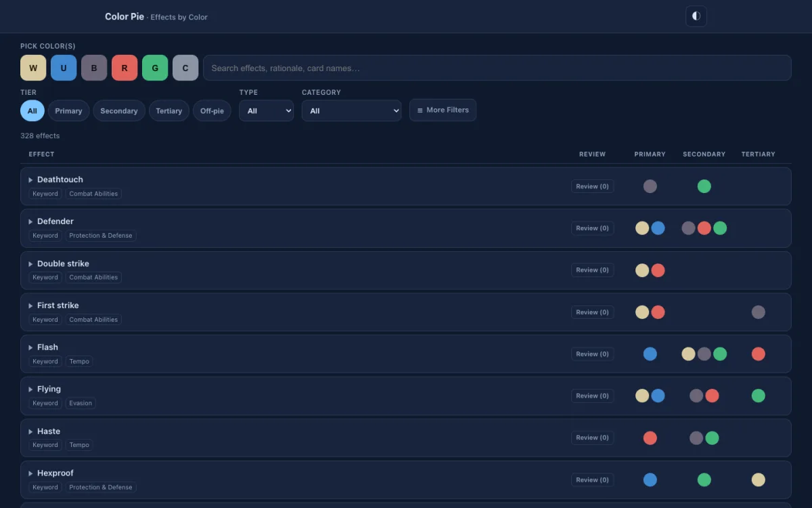Click First strike's red primary dot
Screen dimensions: 812x508
coord(658,312)
